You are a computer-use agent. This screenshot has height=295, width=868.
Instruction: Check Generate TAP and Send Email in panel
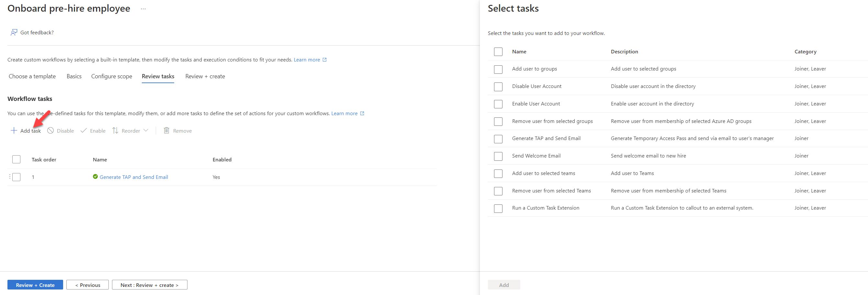pyautogui.click(x=498, y=139)
